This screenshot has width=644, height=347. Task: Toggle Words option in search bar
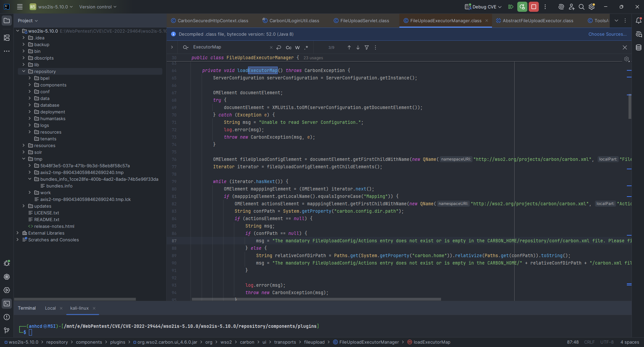click(x=297, y=47)
